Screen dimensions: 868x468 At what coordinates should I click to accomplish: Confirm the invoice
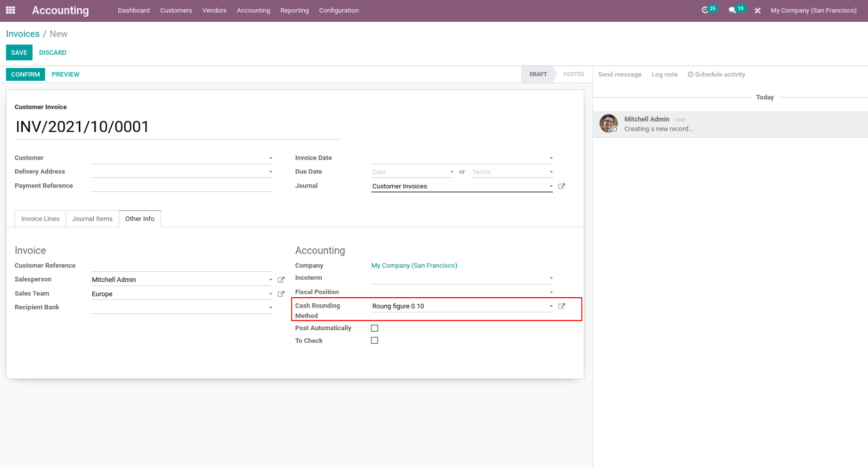pyautogui.click(x=25, y=74)
